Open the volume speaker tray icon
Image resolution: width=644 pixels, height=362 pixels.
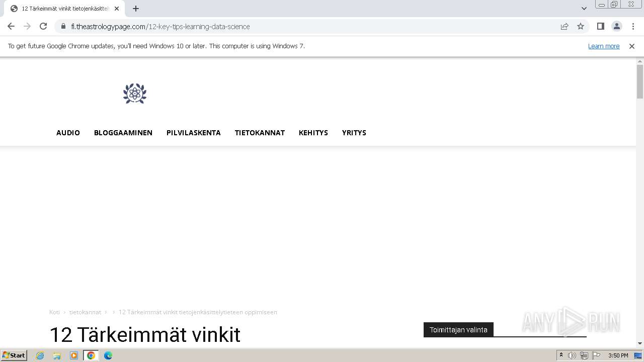(x=572, y=355)
